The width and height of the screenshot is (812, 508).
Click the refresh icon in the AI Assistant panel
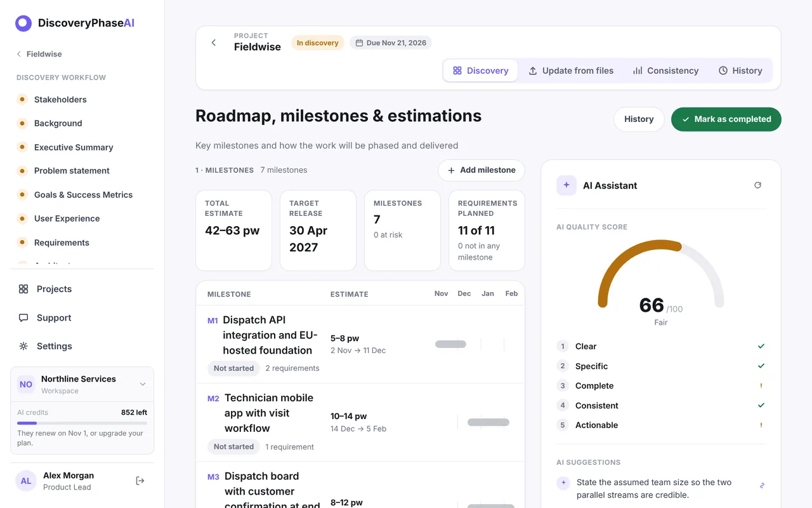(757, 185)
